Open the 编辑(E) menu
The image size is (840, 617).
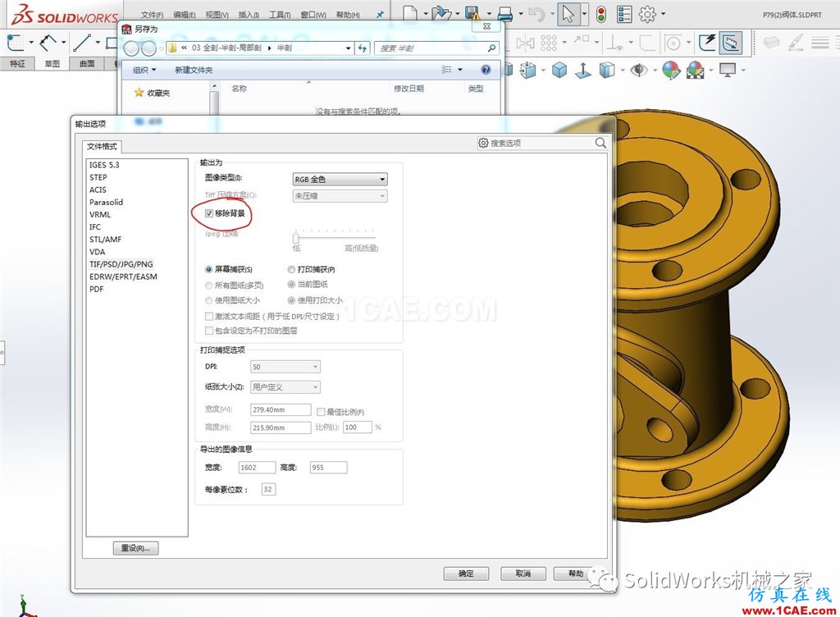tap(185, 15)
